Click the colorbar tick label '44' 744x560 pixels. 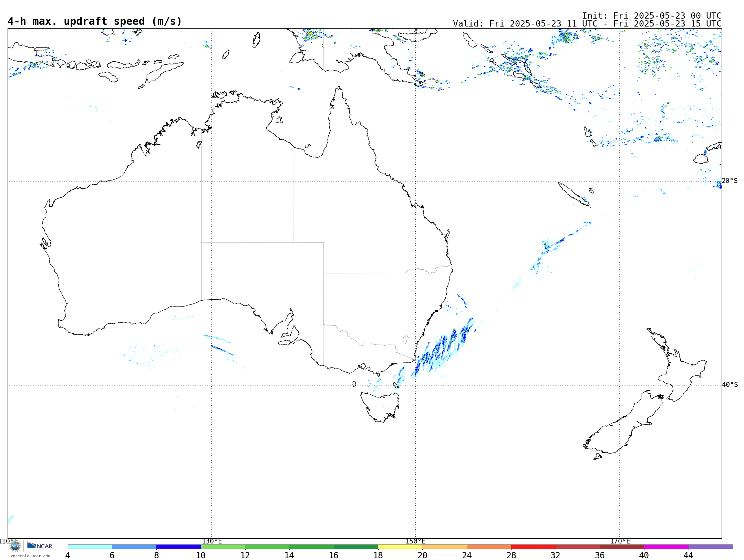click(689, 555)
